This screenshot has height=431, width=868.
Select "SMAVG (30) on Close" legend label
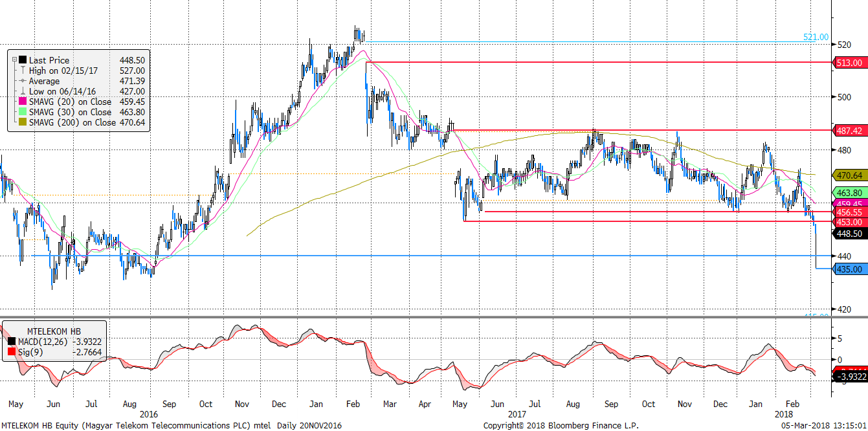click(x=70, y=112)
